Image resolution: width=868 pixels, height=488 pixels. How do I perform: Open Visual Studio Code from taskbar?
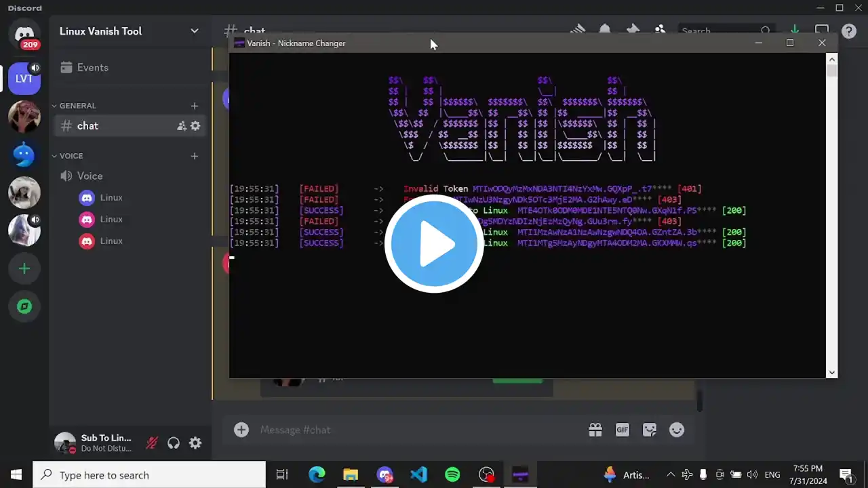click(x=418, y=475)
